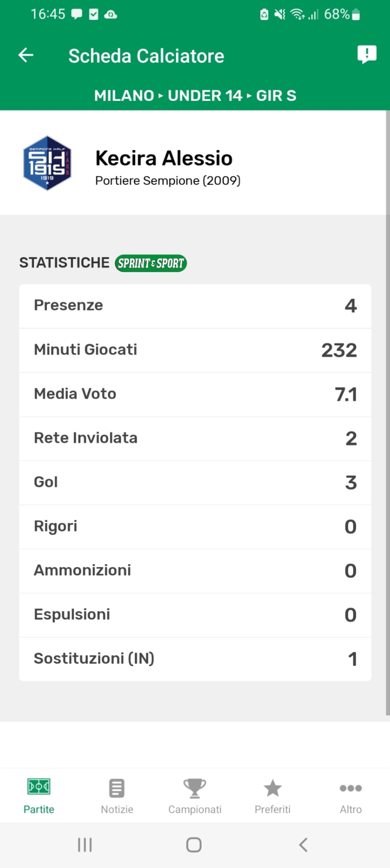Open the Campionati trophy tab
390x868 pixels.
[195, 797]
